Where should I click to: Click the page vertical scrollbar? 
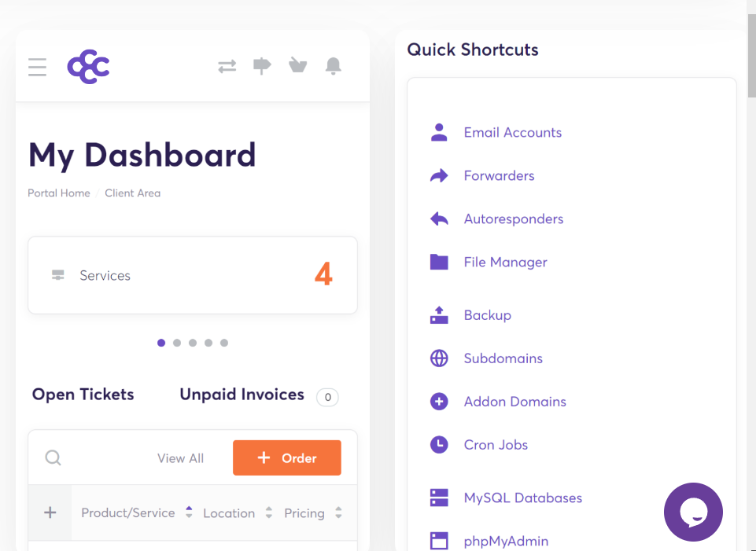click(x=751, y=55)
